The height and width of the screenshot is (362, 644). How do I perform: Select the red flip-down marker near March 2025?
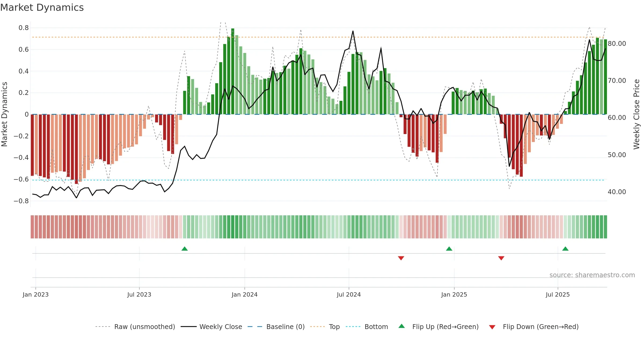click(501, 258)
